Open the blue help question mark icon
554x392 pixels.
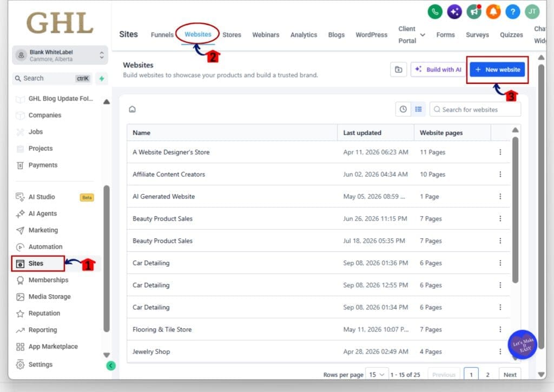point(513,12)
